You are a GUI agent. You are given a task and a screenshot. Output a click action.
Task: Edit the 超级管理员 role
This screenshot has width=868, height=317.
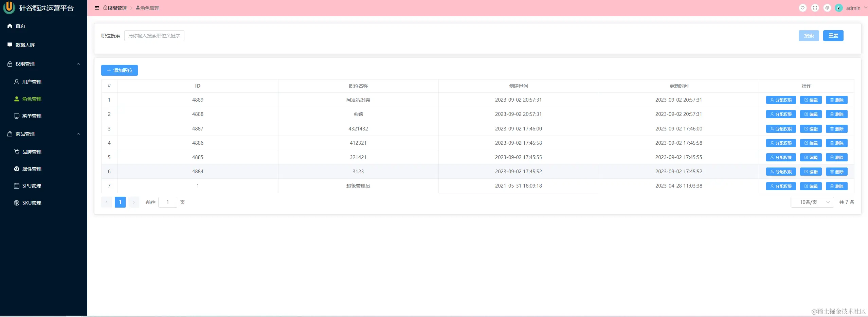(811, 186)
